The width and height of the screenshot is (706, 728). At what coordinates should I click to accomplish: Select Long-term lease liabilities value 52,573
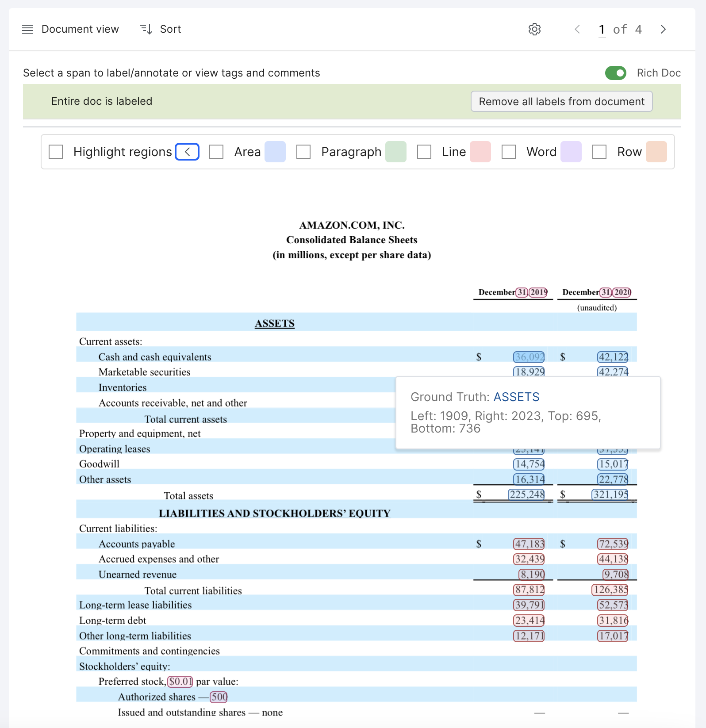tap(613, 605)
